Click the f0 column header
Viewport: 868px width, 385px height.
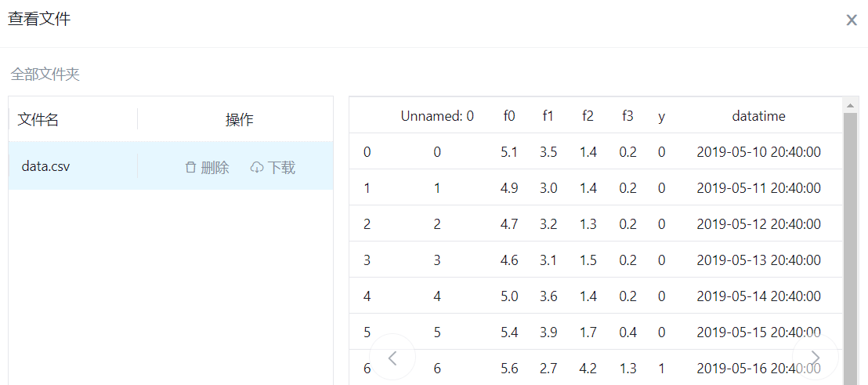pyautogui.click(x=509, y=116)
